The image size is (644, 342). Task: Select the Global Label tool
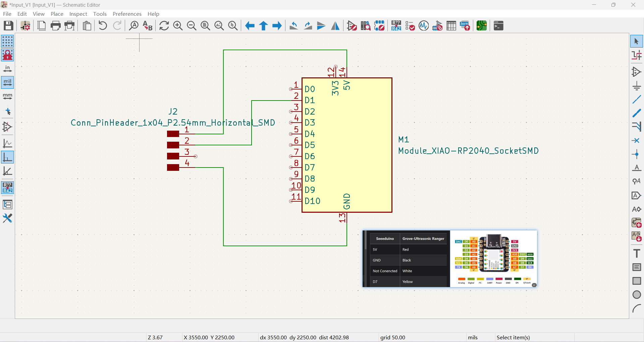(x=636, y=195)
